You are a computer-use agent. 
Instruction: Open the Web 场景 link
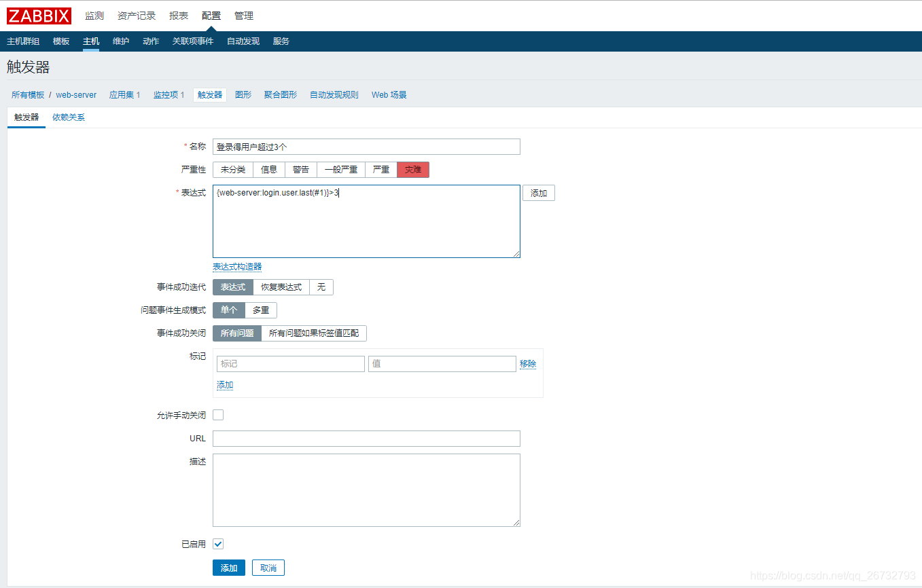click(389, 95)
